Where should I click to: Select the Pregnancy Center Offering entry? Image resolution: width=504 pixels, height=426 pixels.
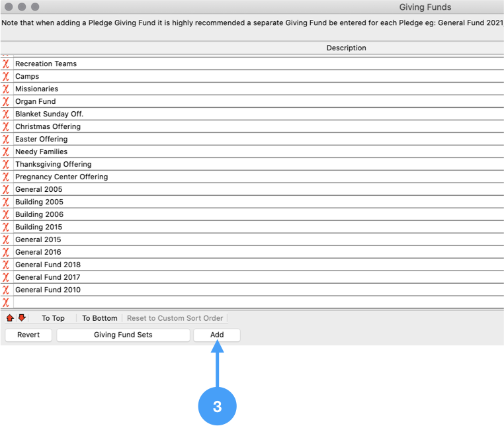(x=62, y=177)
